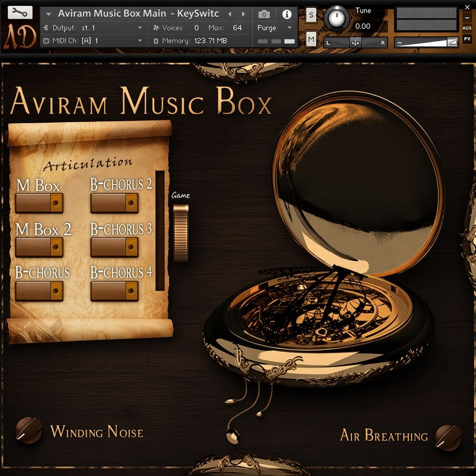Show the instrument info icon
The image size is (476, 476).
tap(286, 14)
